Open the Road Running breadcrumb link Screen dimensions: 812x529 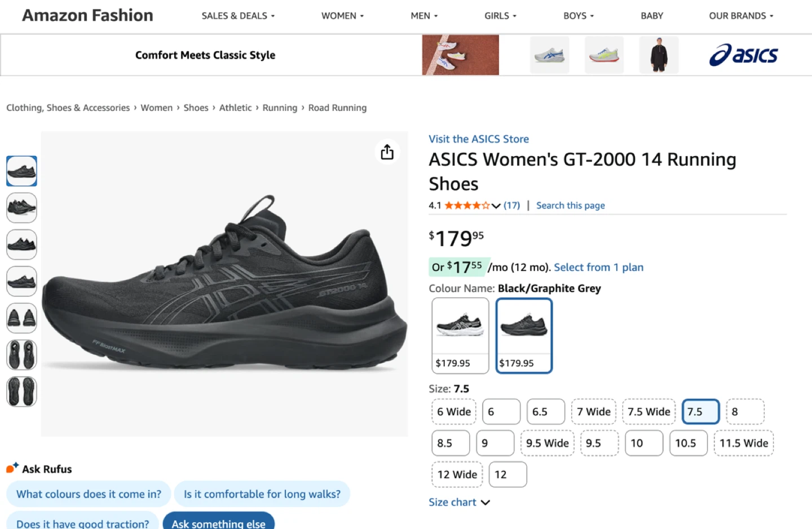coord(337,108)
